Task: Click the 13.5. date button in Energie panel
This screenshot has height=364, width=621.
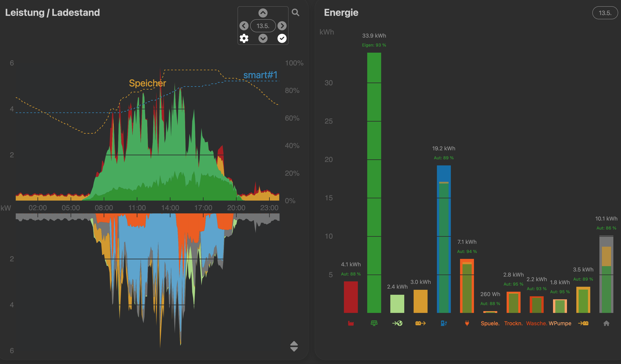Action: 605,13
